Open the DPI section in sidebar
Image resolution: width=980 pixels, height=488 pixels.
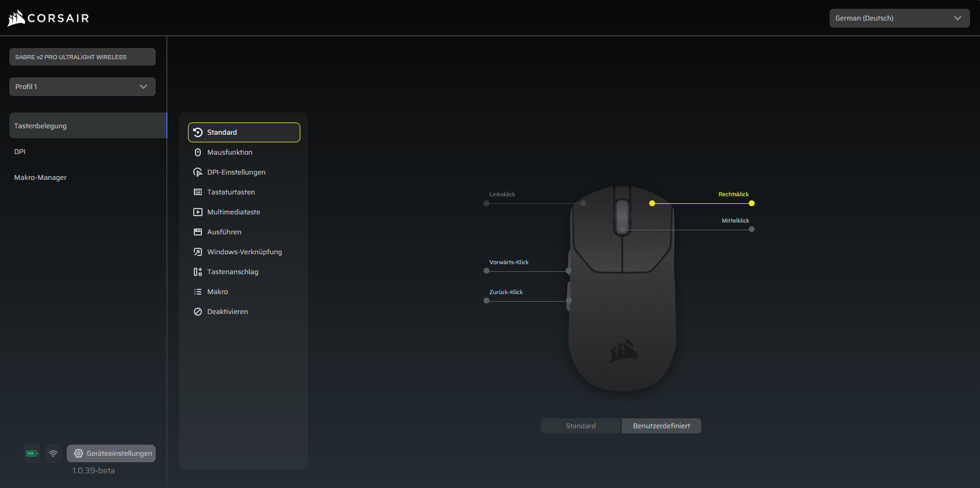(x=20, y=152)
